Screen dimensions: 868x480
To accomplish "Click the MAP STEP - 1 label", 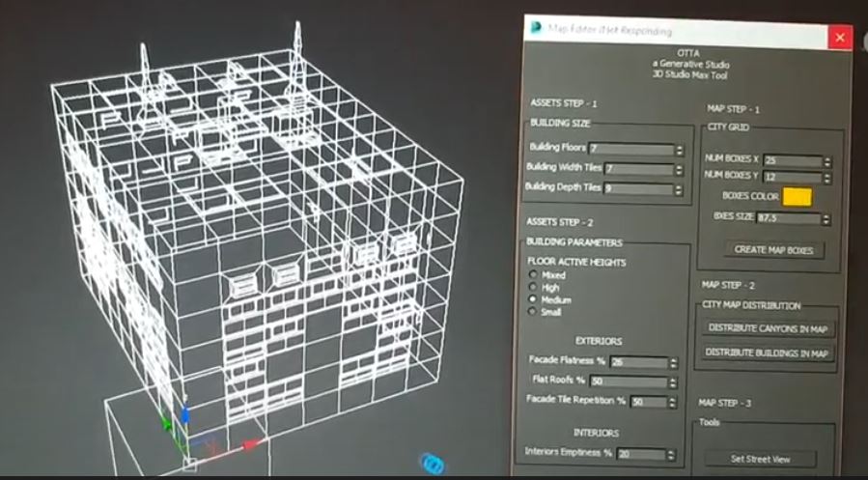I will [733, 109].
